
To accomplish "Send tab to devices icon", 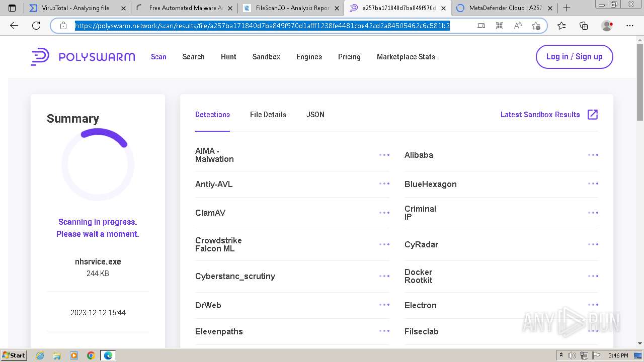I will [x=481, y=26].
